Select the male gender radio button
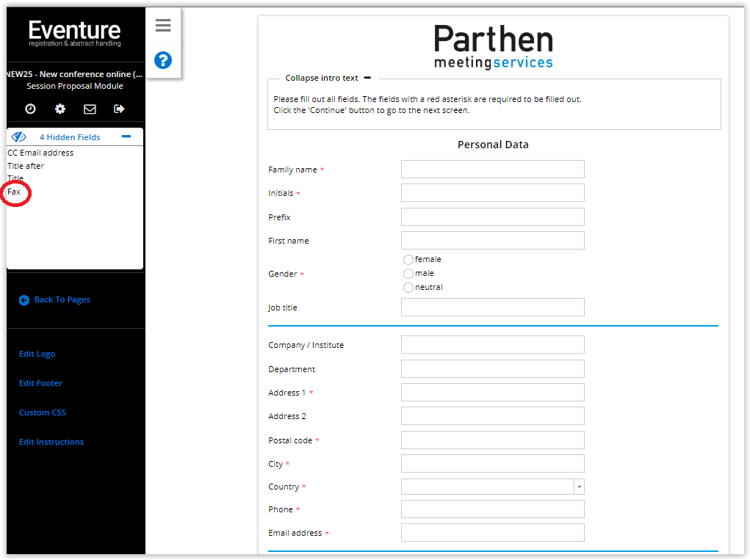The height and width of the screenshot is (560, 750). pos(408,274)
